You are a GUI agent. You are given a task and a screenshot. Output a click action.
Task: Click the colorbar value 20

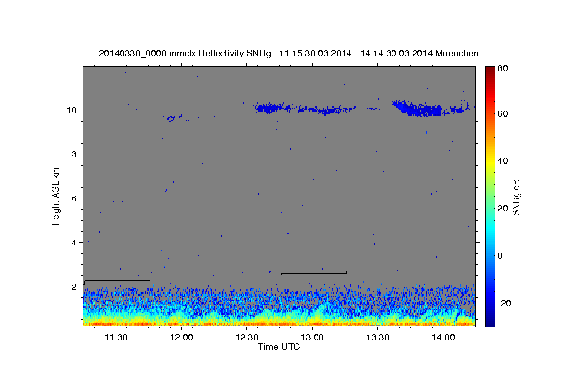click(503, 208)
